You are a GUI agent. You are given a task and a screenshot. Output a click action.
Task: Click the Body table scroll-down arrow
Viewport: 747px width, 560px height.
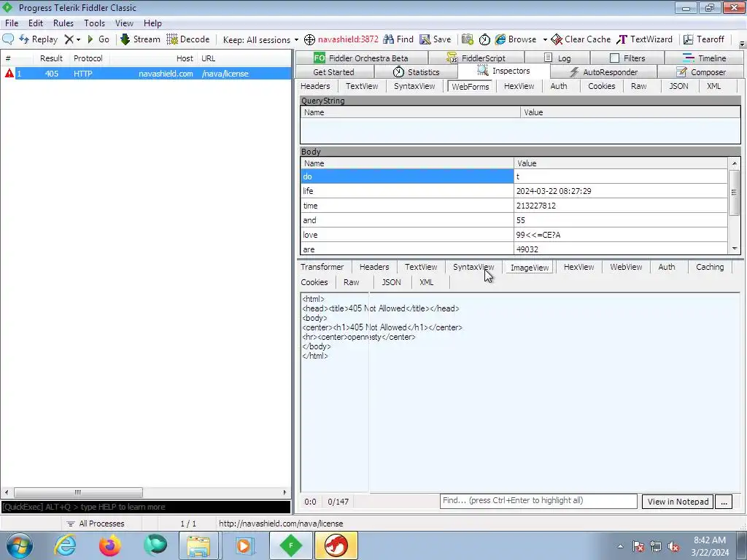[x=735, y=249]
